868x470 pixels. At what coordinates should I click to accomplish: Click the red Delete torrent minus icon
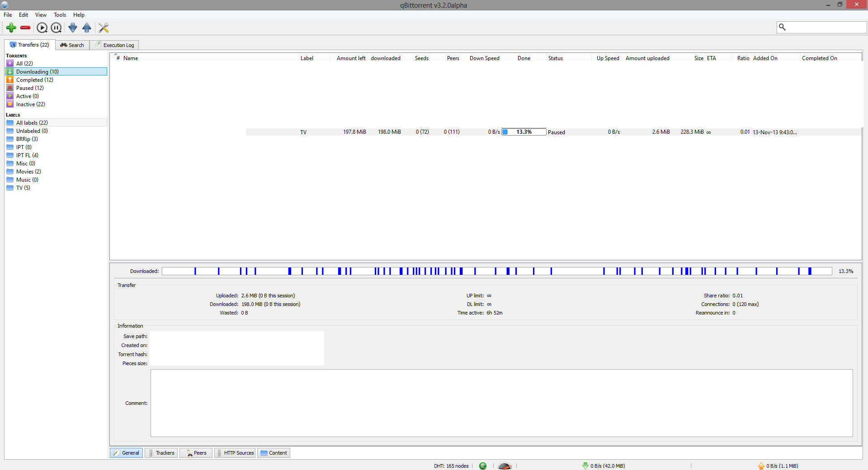[x=25, y=28]
